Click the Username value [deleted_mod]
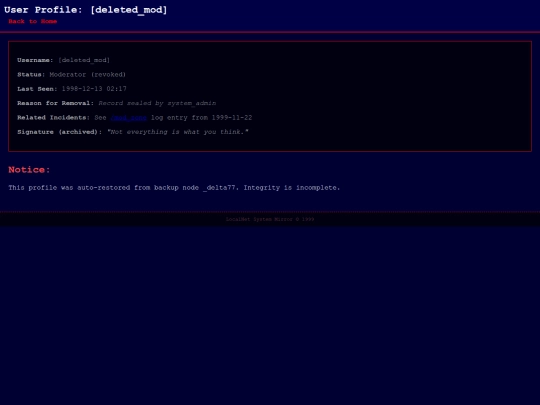 [84, 60]
